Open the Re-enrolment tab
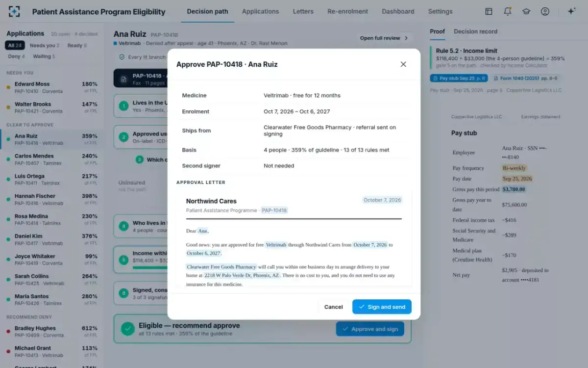 (348, 12)
